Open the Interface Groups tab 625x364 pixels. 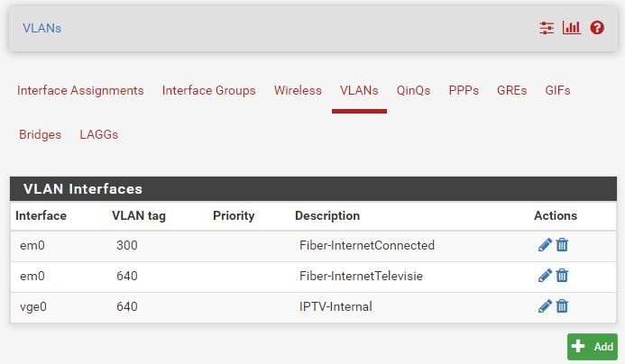click(208, 90)
